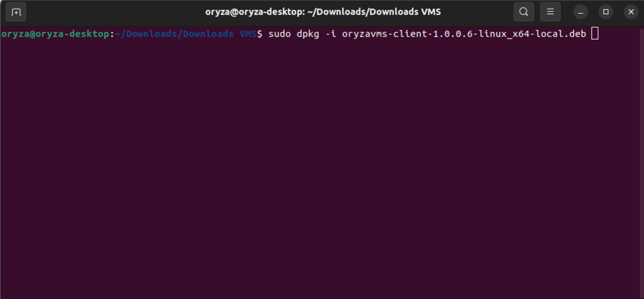This screenshot has height=299, width=644.
Task: Click the prompt text 'oryza@oryza-desktop'
Action: pyautogui.click(x=55, y=34)
